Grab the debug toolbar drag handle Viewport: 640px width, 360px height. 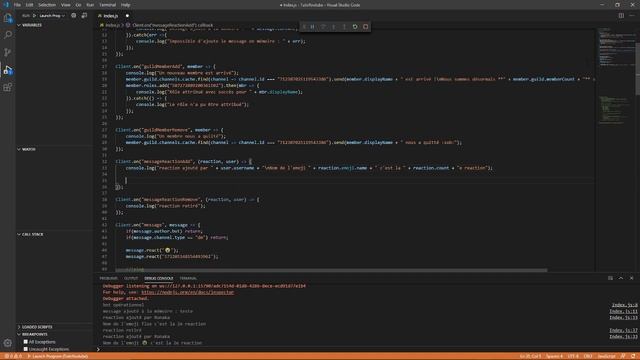click(x=304, y=27)
